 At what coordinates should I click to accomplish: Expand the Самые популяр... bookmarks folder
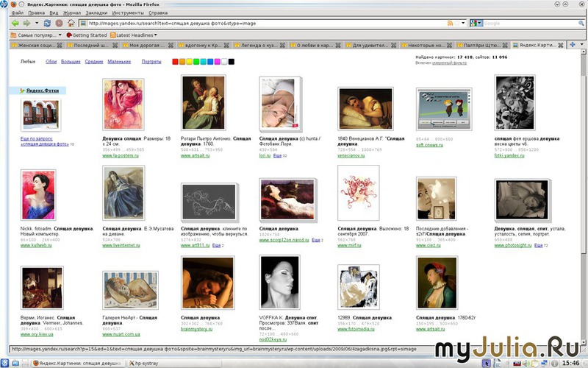36,35
